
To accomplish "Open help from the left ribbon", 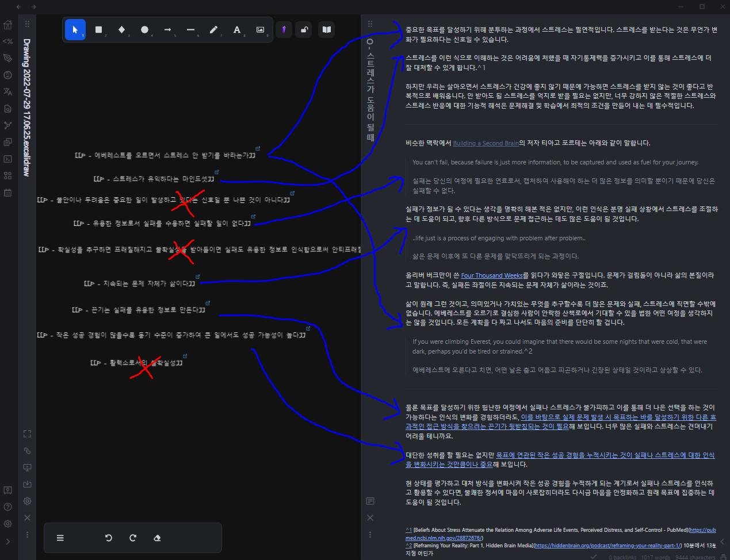I will (7, 507).
